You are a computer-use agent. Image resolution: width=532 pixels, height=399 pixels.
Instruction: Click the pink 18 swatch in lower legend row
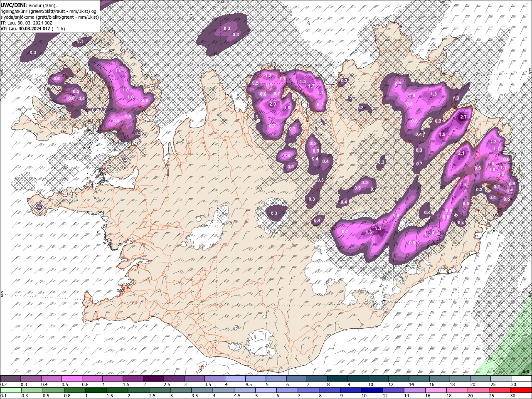457,390
